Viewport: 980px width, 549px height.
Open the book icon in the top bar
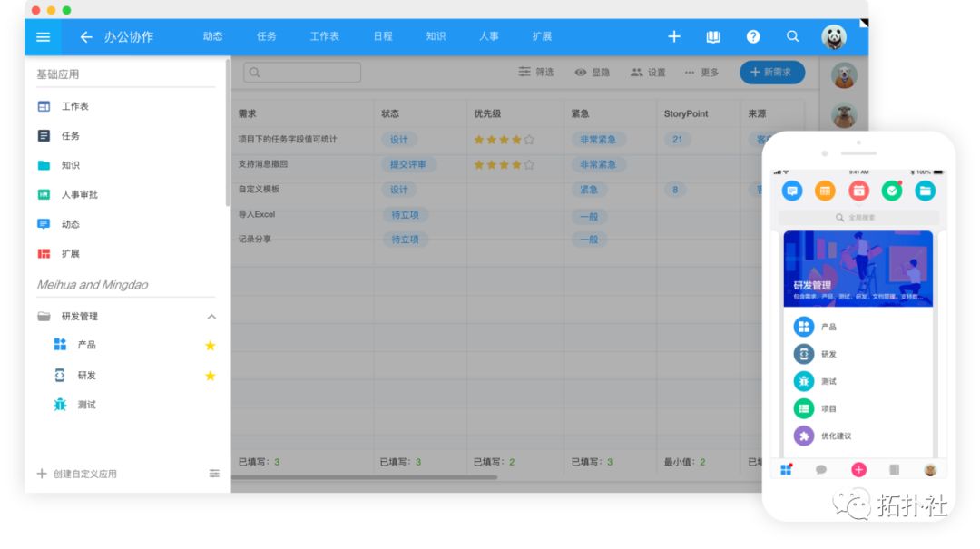(x=713, y=37)
